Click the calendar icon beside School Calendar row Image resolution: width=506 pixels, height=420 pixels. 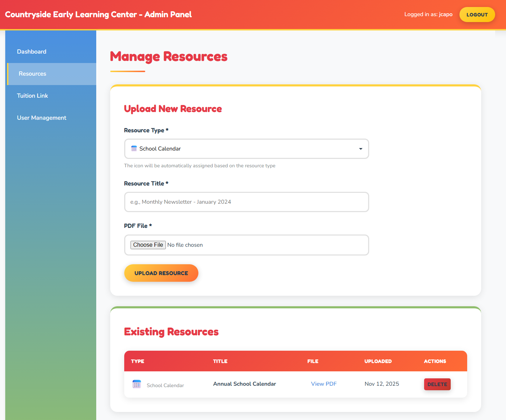click(x=136, y=384)
